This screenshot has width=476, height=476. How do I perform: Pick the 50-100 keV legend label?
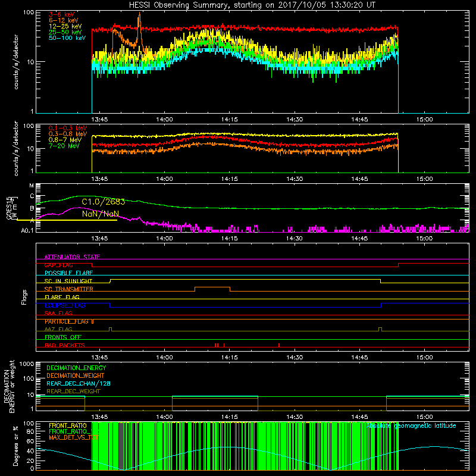67,38
